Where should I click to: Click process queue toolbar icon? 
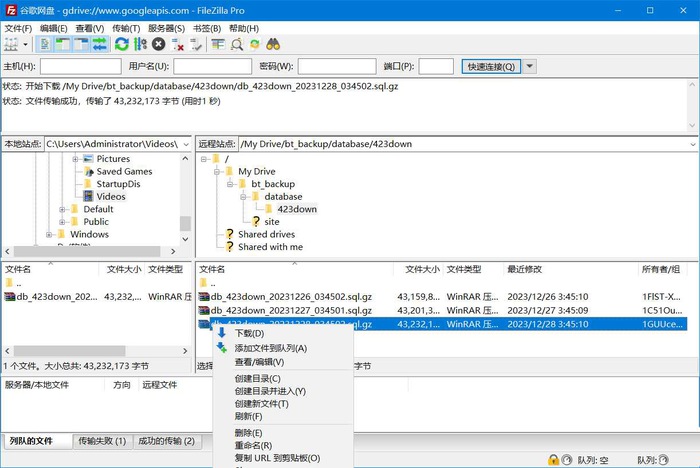[x=140, y=44]
